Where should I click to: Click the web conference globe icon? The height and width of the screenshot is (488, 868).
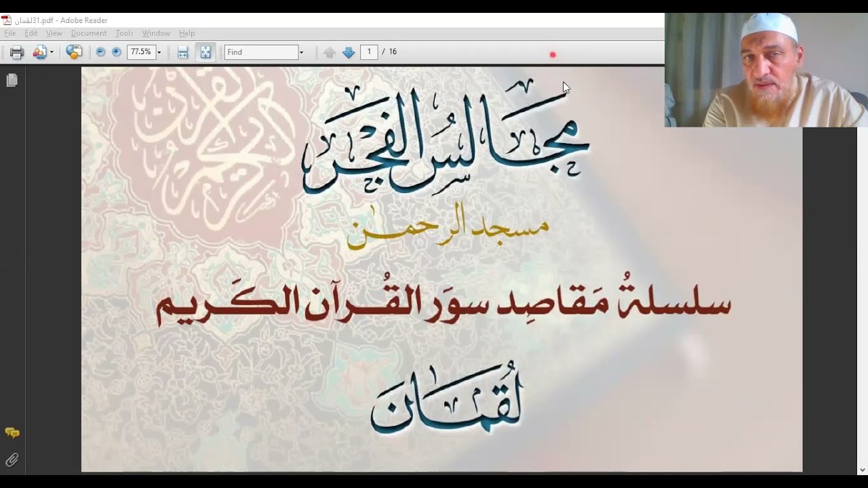pos(74,52)
